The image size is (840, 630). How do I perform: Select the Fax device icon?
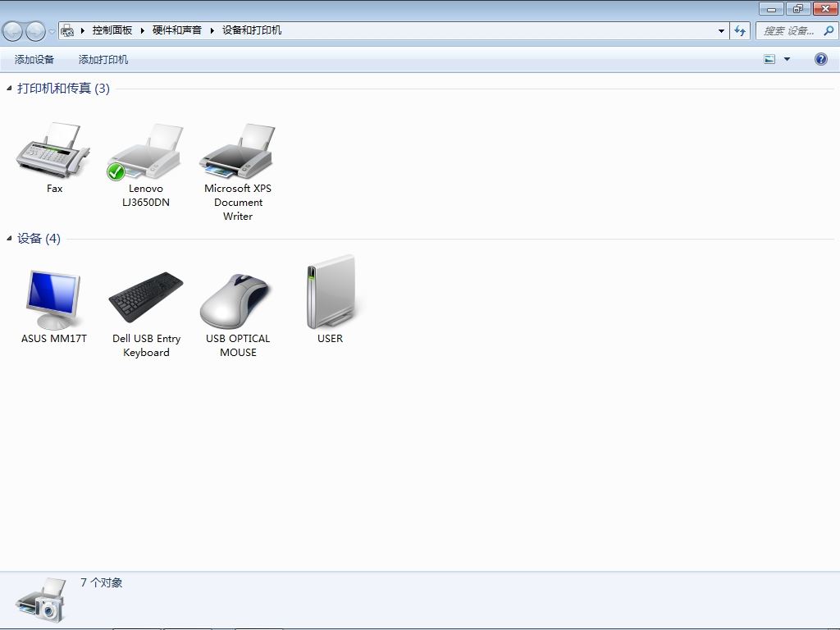[x=53, y=151]
